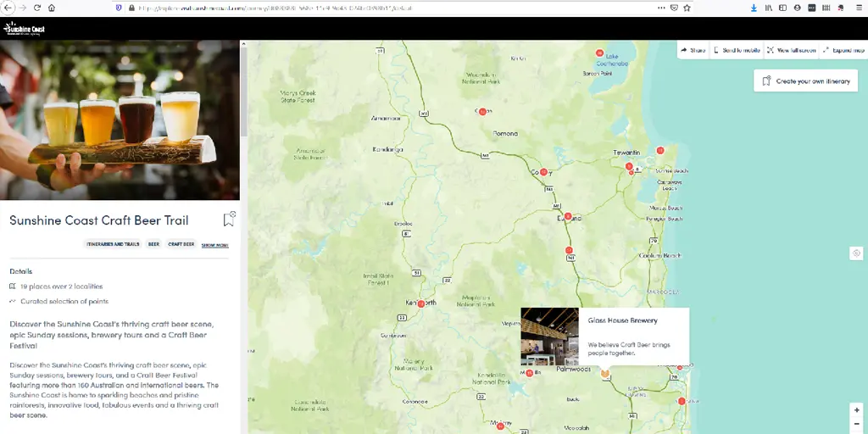Bookmark this page with star icon
Viewport: 868px width, 434px height.
click(x=687, y=8)
